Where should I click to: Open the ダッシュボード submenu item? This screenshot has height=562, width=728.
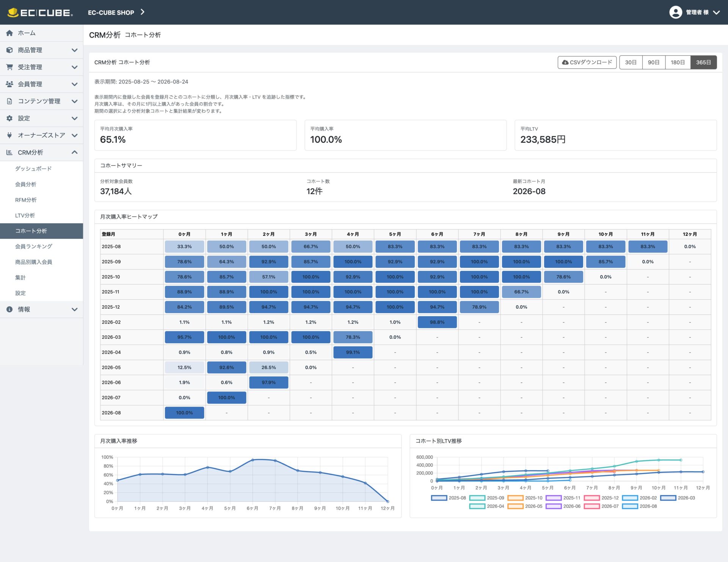(x=42, y=169)
